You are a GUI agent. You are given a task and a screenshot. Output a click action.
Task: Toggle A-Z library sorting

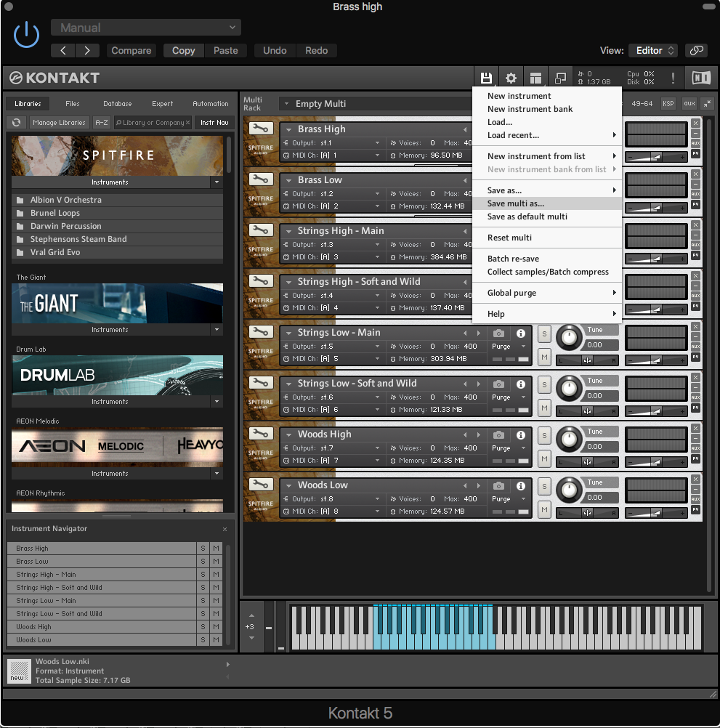click(x=102, y=123)
